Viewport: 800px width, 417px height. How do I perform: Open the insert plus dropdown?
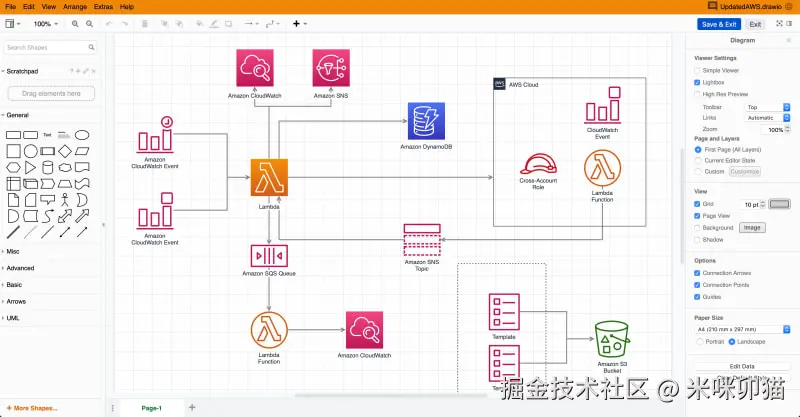point(300,24)
